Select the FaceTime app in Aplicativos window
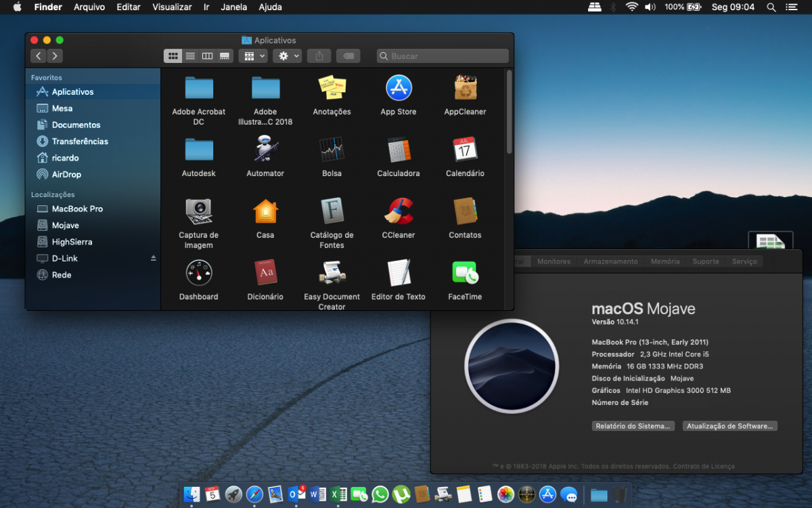812x508 pixels. 466,272
